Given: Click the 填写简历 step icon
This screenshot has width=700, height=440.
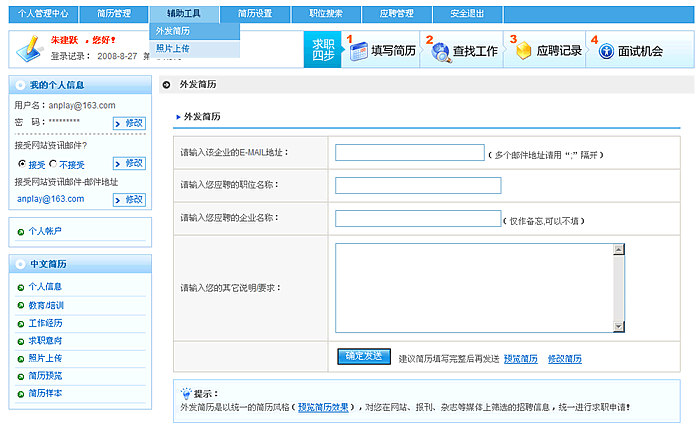Looking at the screenshot, I should coord(356,51).
